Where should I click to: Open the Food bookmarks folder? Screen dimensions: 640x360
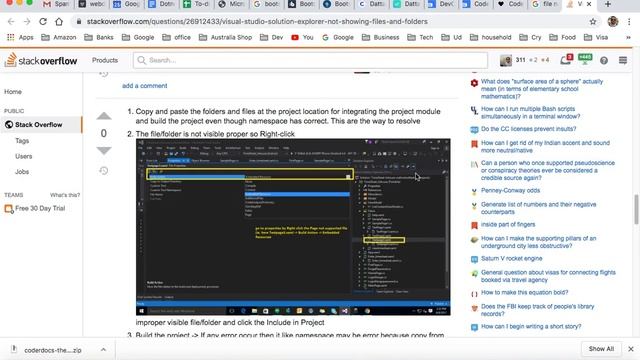click(562, 37)
